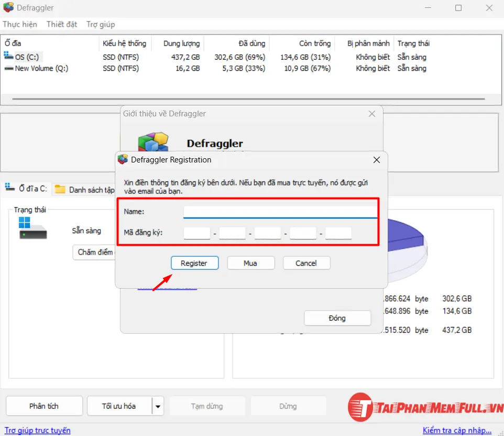Select the New Volume (Q:) drive icon
The height and width of the screenshot is (436, 504).
click(x=8, y=68)
